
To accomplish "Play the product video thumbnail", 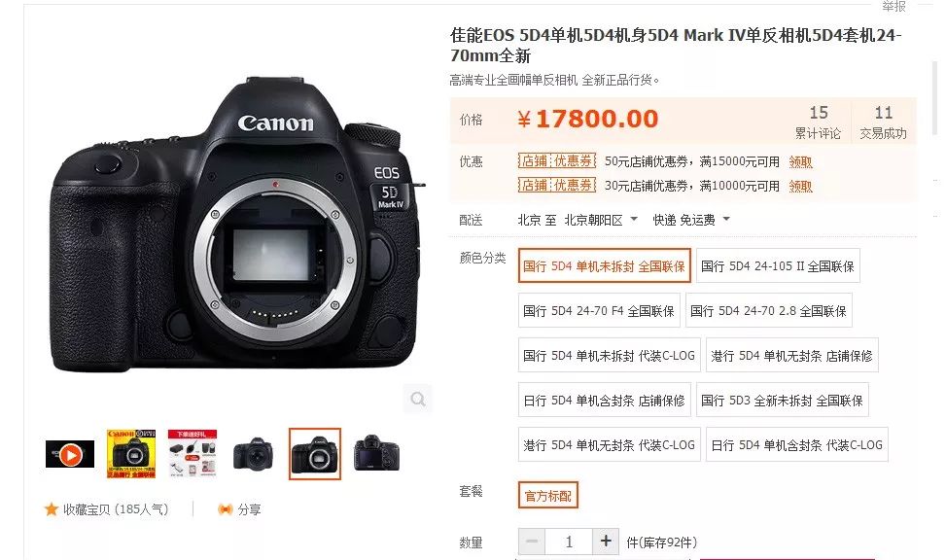I will [70, 454].
